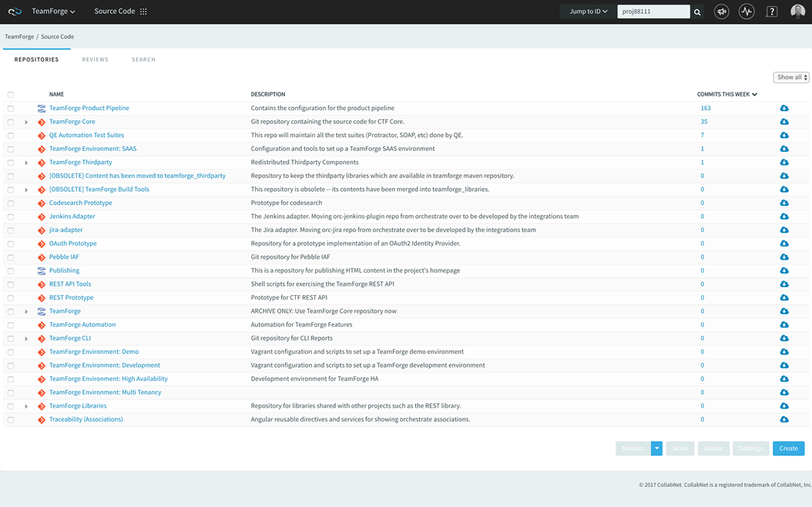Image resolution: width=812 pixels, height=507 pixels.
Task: Expand the TeamForge Thirdparty repository tree
Action: [26, 163]
